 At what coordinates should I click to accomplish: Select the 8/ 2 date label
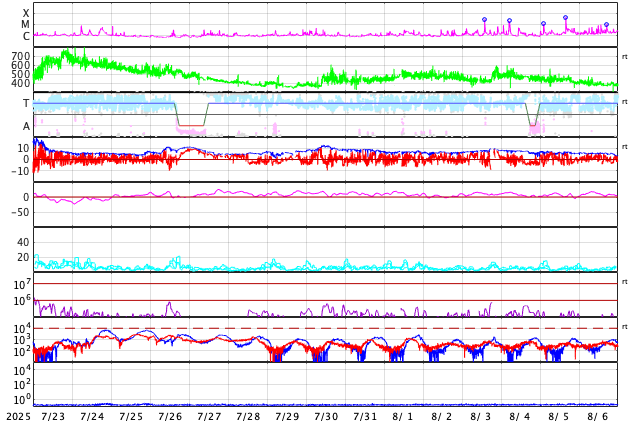(442, 417)
